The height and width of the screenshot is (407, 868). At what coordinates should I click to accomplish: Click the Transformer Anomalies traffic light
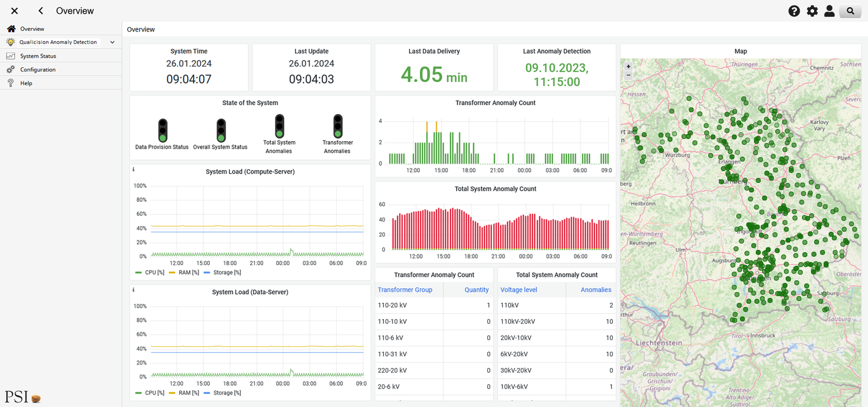click(338, 126)
